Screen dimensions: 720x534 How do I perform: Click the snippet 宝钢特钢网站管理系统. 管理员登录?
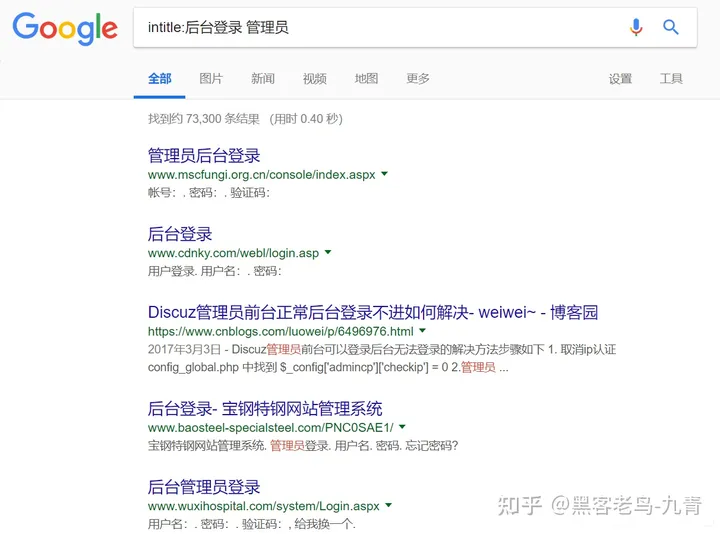(x=303, y=445)
